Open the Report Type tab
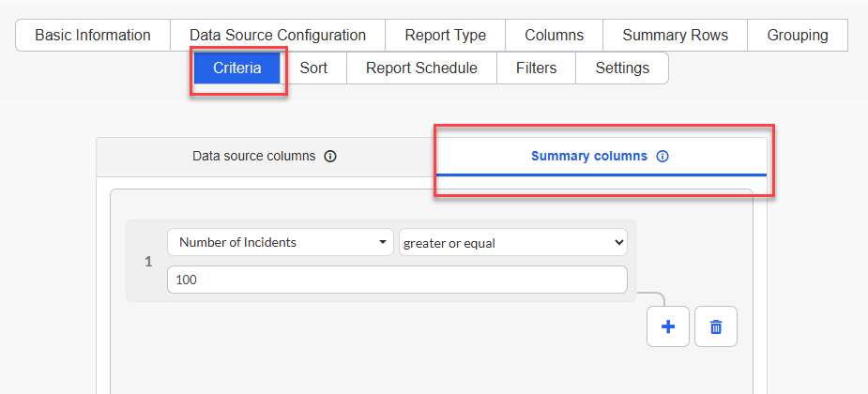868x394 pixels. click(445, 36)
